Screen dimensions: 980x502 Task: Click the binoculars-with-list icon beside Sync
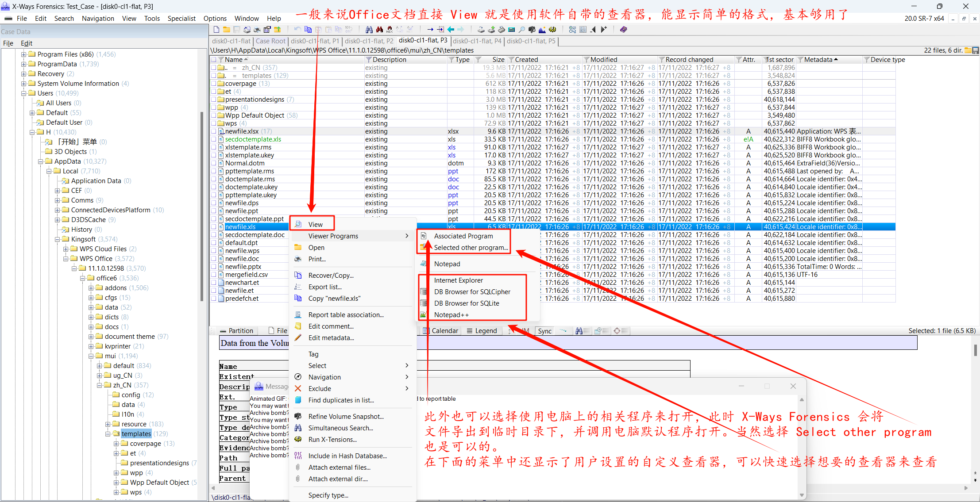click(x=583, y=331)
